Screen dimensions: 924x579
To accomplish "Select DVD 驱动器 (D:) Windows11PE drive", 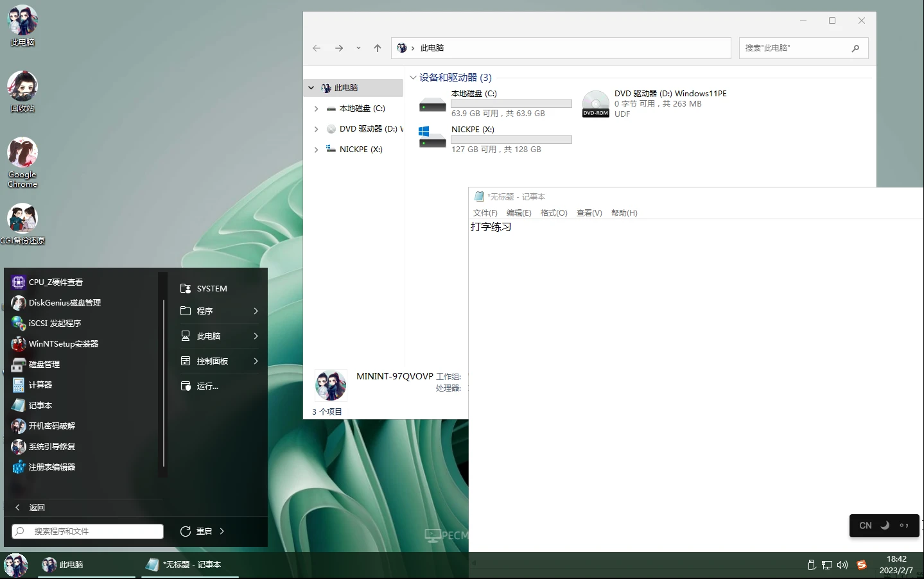I will 655,103.
